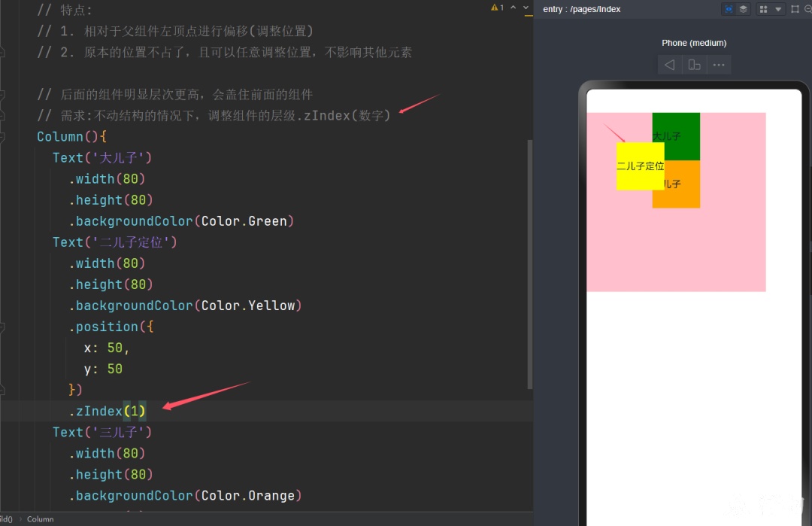Image resolution: width=812 pixels, height=526 pixels.
Task: Go to next highlighted problem
Action: pos(526,8)
